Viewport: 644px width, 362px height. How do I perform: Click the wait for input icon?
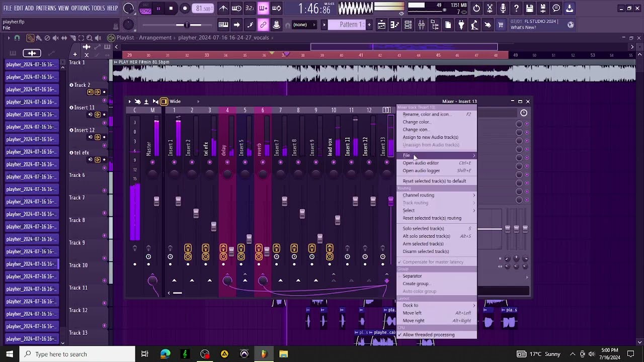click(x=236, y=8)
